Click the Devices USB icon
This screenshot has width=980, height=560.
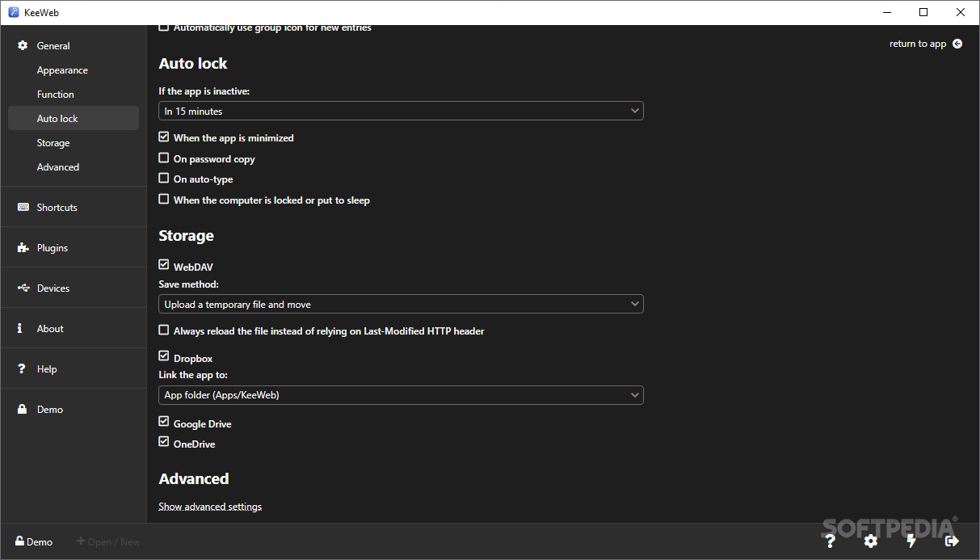[x=23, y=288]
